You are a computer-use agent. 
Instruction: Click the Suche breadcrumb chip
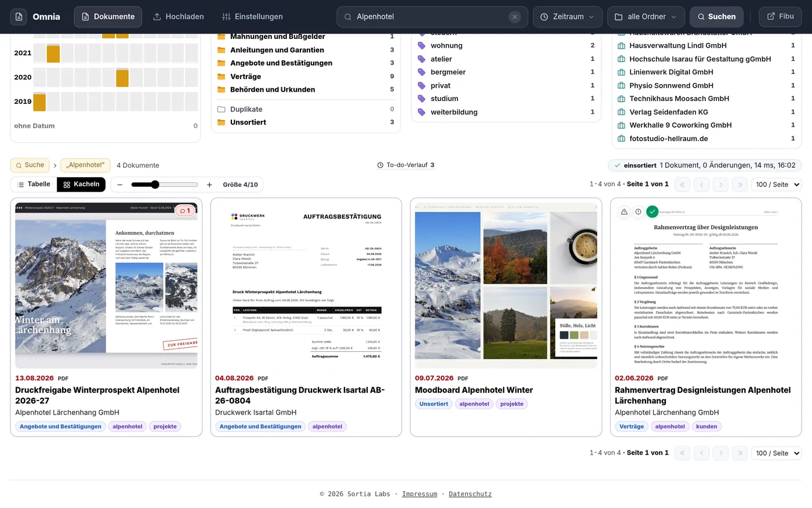(x=30, y=165)
